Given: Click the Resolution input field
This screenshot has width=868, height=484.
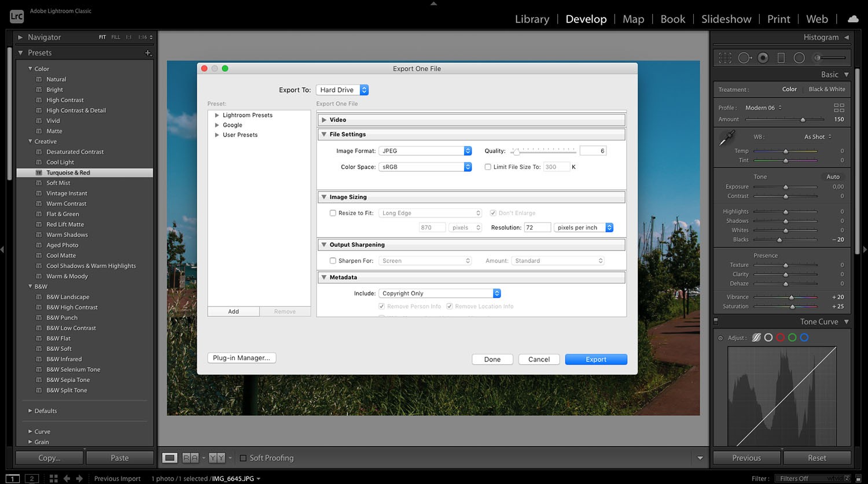Looking at the screenshot, I should (x=537, y=227).
